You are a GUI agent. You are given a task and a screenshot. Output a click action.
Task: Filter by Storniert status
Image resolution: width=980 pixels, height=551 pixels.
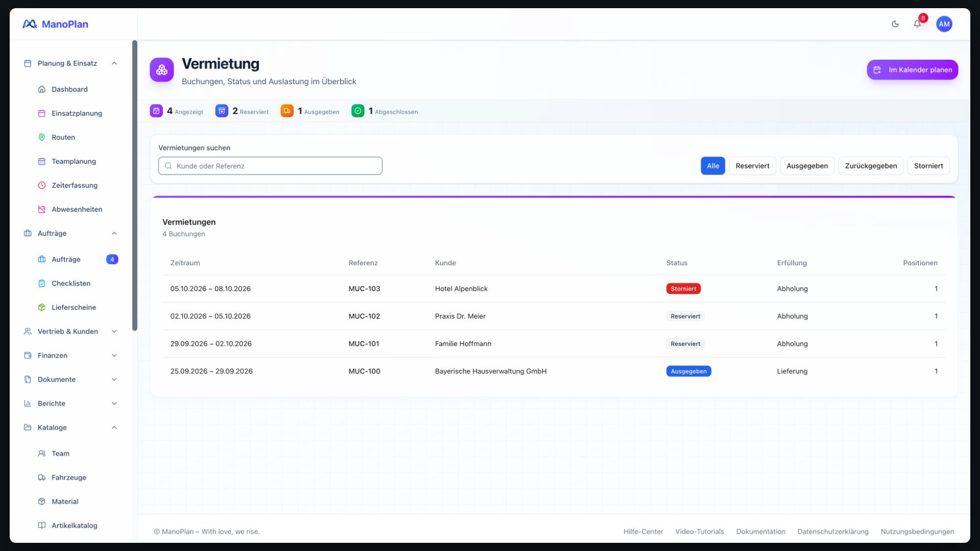pyautogui.click(x=928, y=166)
